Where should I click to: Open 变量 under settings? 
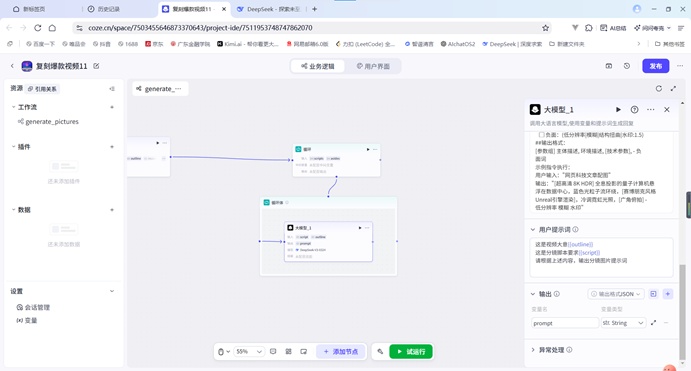coord(27,320)
